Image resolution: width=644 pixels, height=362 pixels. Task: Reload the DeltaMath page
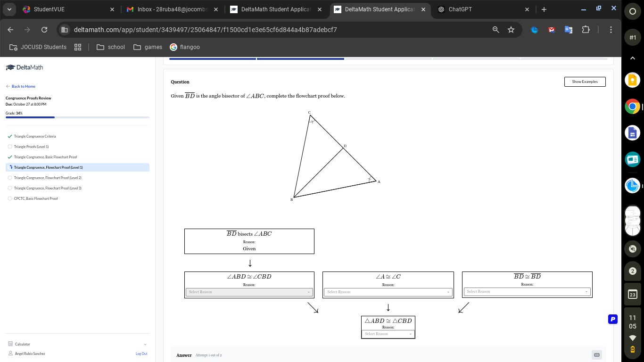44,30
